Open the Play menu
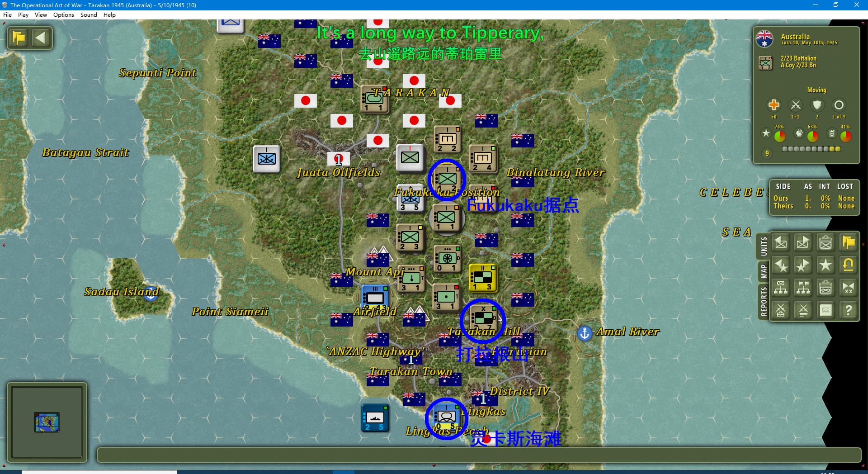The height and width of the screenshot is (474, 868). point(23,15)
